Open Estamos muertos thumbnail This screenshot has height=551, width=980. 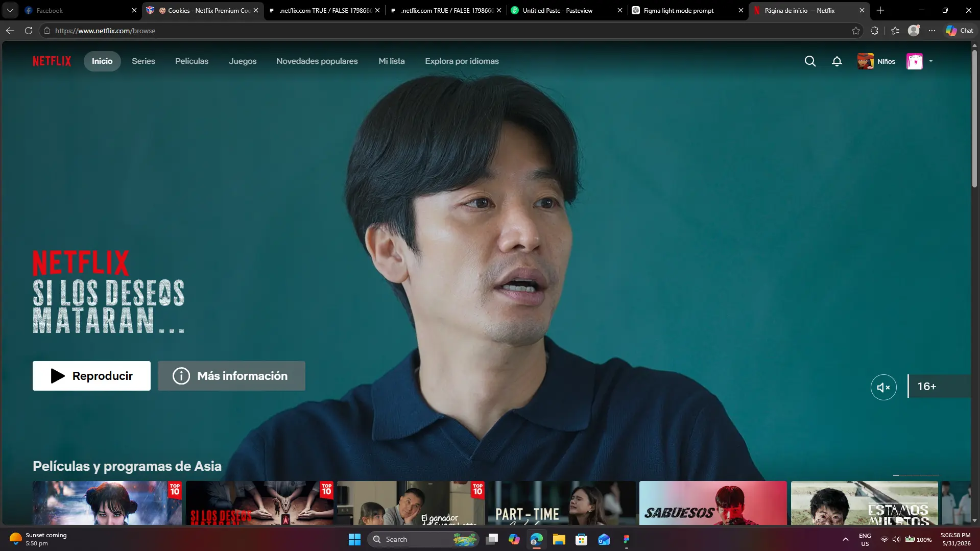pos(864,503)
